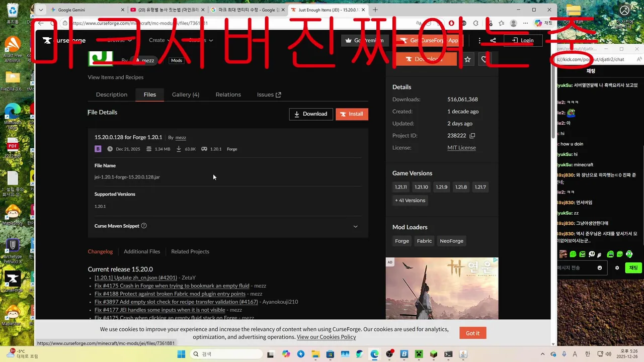Screen dimensions: 644x362
Task: Open File Explorer from the taskbar
Action: (315, 354)
